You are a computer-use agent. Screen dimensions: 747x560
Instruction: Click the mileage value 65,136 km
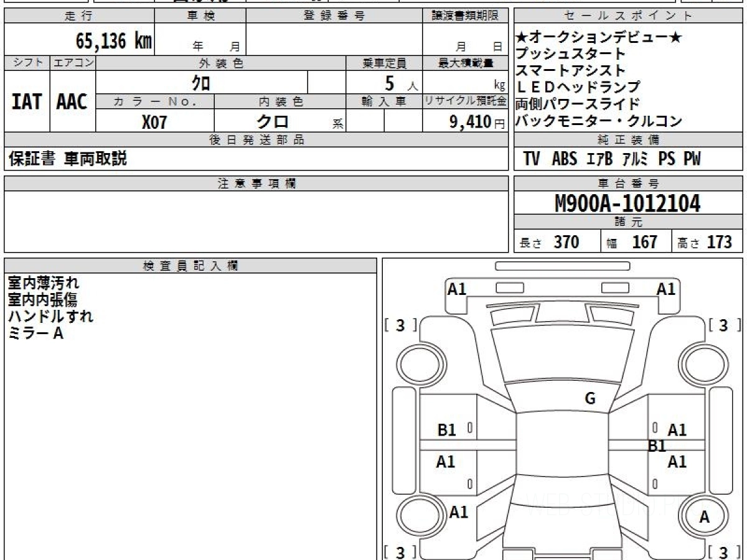(x=114, y=41)
